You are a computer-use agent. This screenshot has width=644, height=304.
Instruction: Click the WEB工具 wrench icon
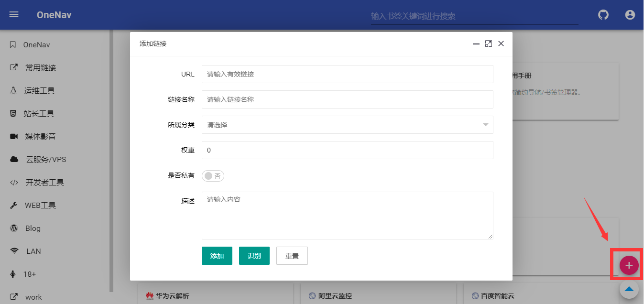click(13, 205)
